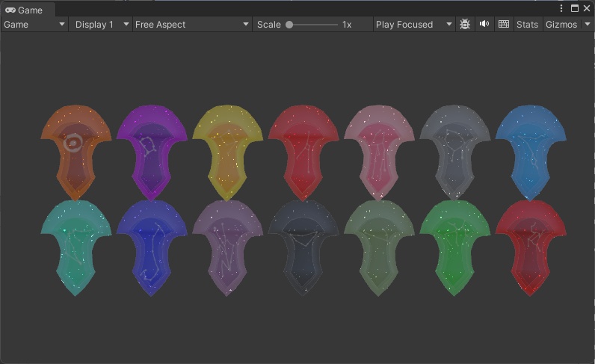Click the orange shield with circle symbol

point(76,152)
